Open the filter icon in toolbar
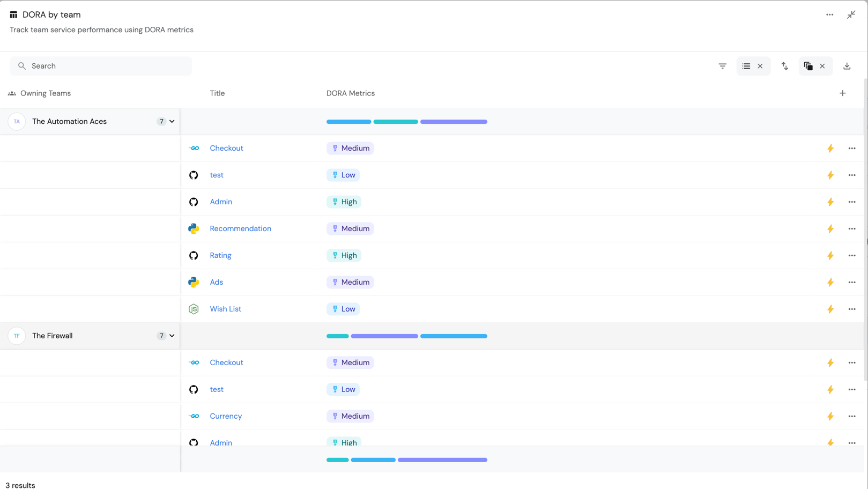This screenshot has height=489, width=868. (722, 66)
